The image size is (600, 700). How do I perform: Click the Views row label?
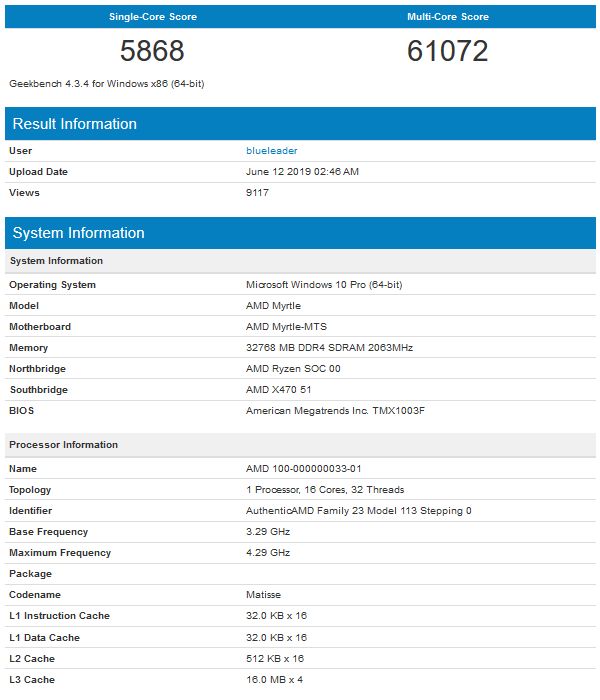point(24,193)
